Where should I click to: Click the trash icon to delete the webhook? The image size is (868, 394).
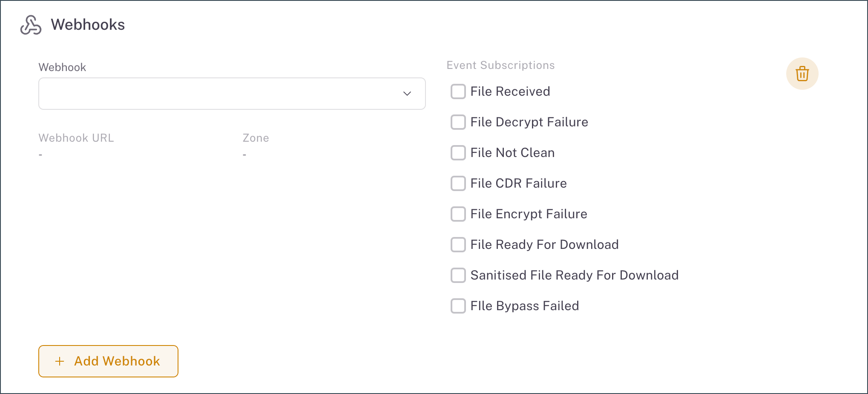click(x=802, y=73)
